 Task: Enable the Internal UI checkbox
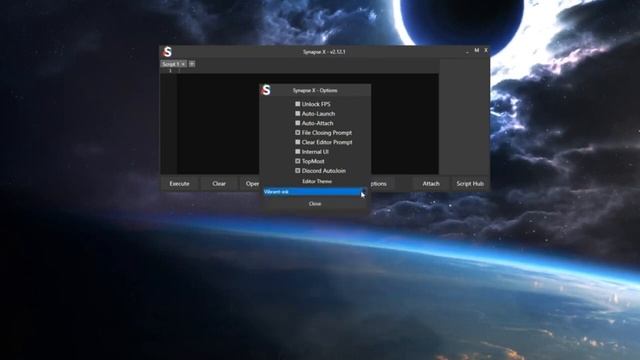tap(298, 151)
